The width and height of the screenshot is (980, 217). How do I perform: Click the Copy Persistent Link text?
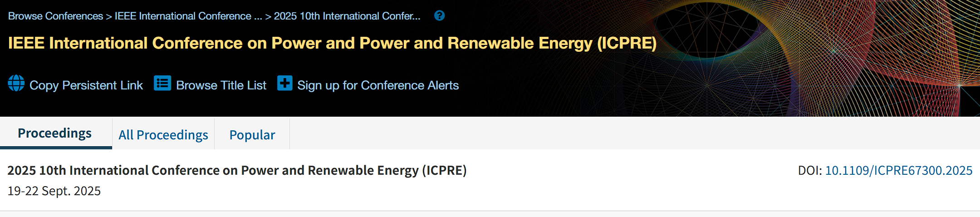click(x=86, y=85)
